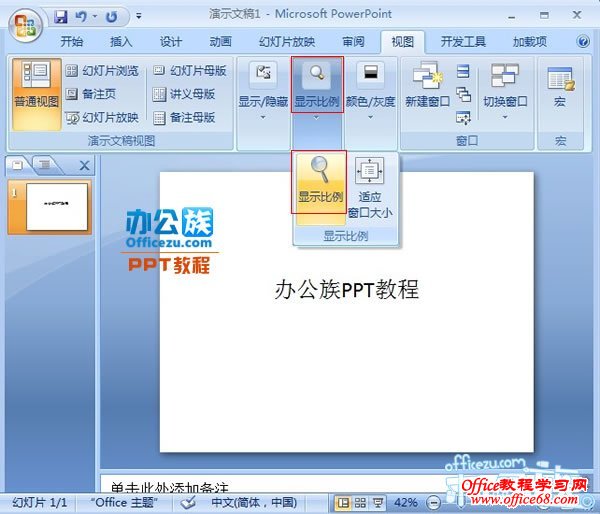Open the 开发工具 ribbon tab

point(463,41)
